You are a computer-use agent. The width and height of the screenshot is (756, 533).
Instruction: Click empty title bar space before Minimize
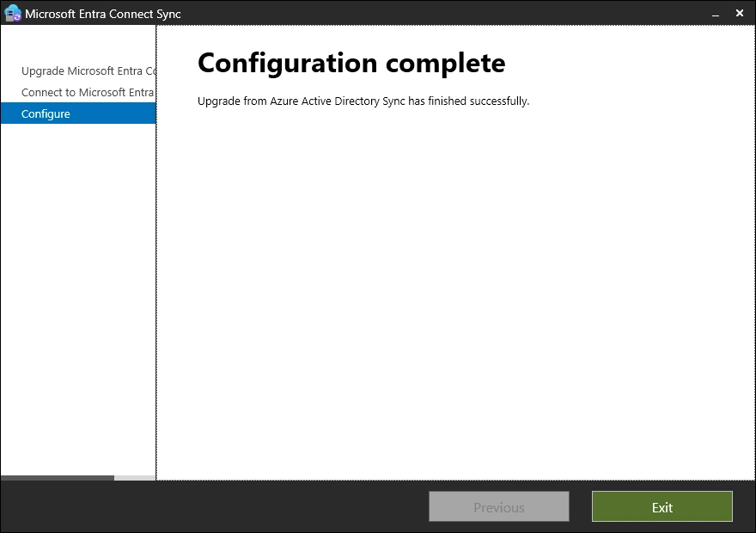pyautogui.click(x=447, y=14)
